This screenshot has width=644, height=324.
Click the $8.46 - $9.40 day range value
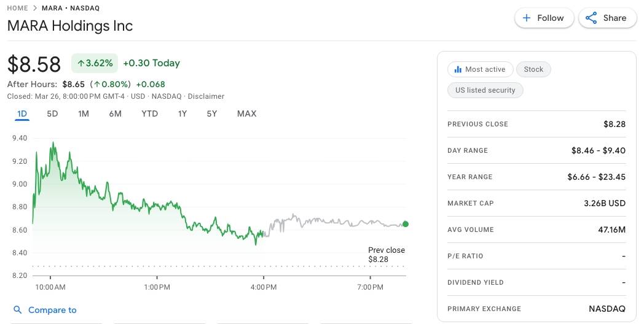tap(599, 150)
